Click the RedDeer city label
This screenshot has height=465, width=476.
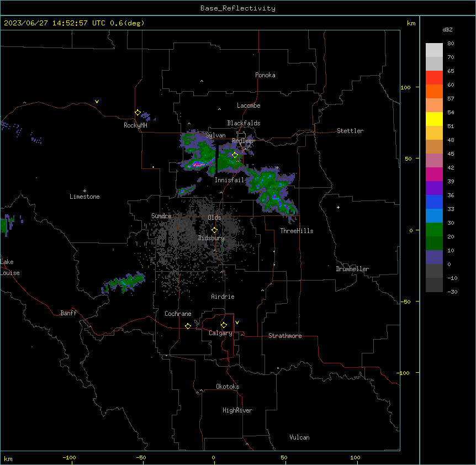pos(244,140)
